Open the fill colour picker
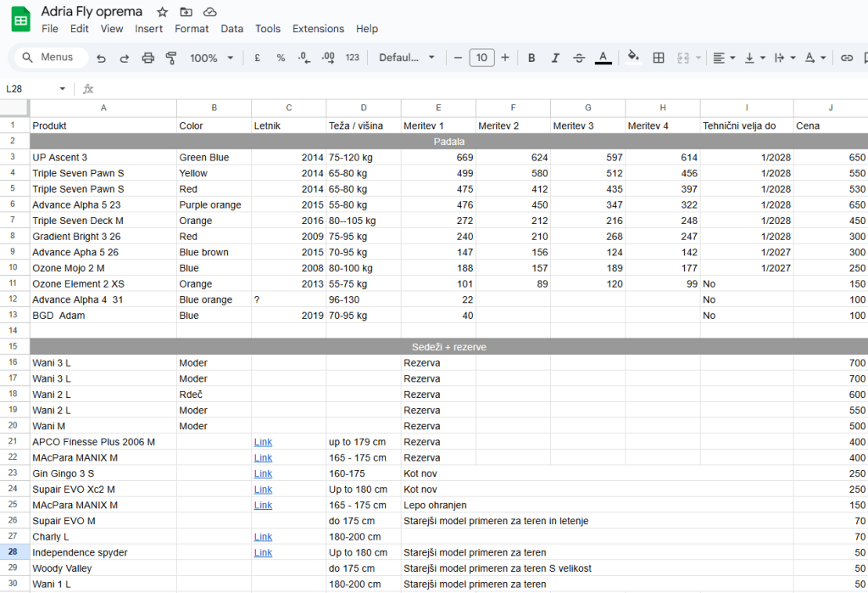868x593 pixels. click(x=632, y=58)
